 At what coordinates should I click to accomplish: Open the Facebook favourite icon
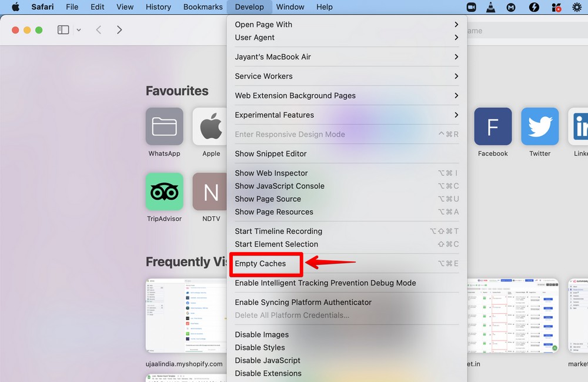click(x=493, y=127)
